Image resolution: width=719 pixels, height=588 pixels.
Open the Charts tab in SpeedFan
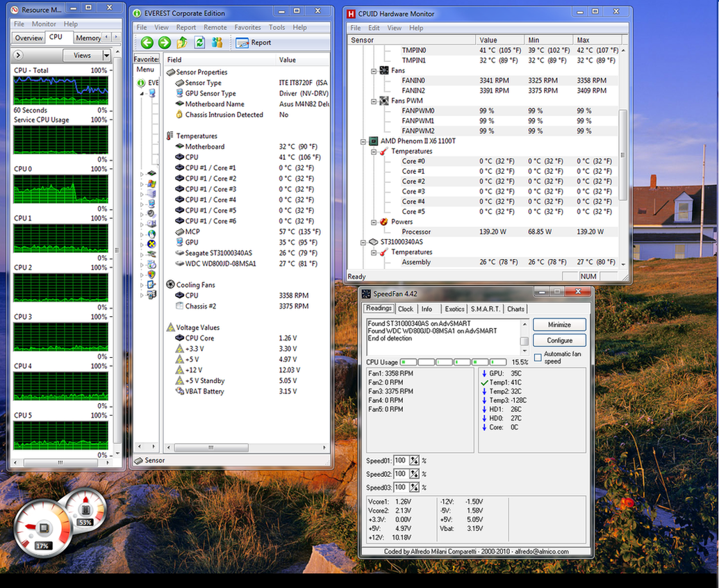515,309
